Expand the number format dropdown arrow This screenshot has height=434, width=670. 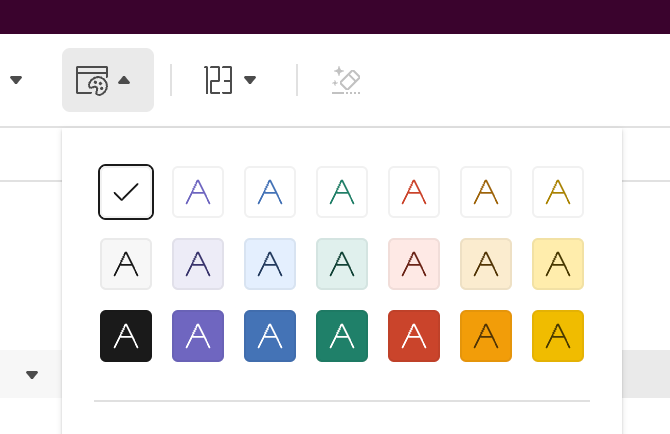coord(250,80)
